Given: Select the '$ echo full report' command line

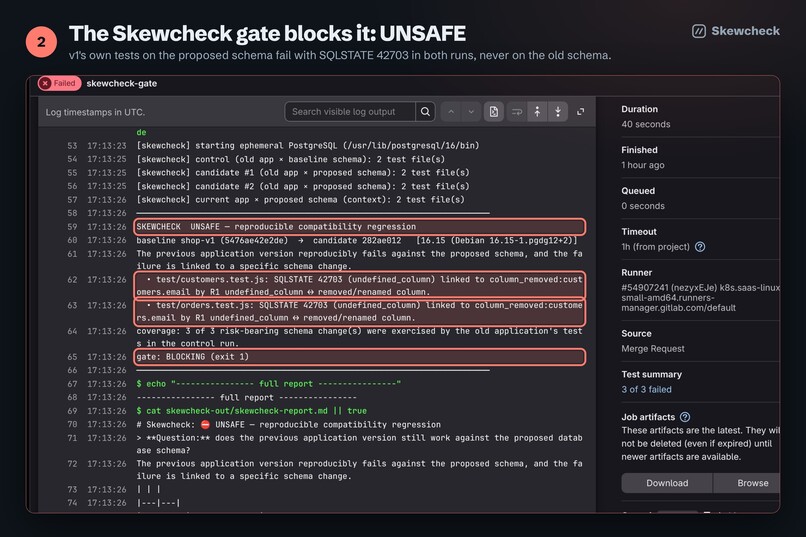Looking at the screenshot, I should 268,384.
